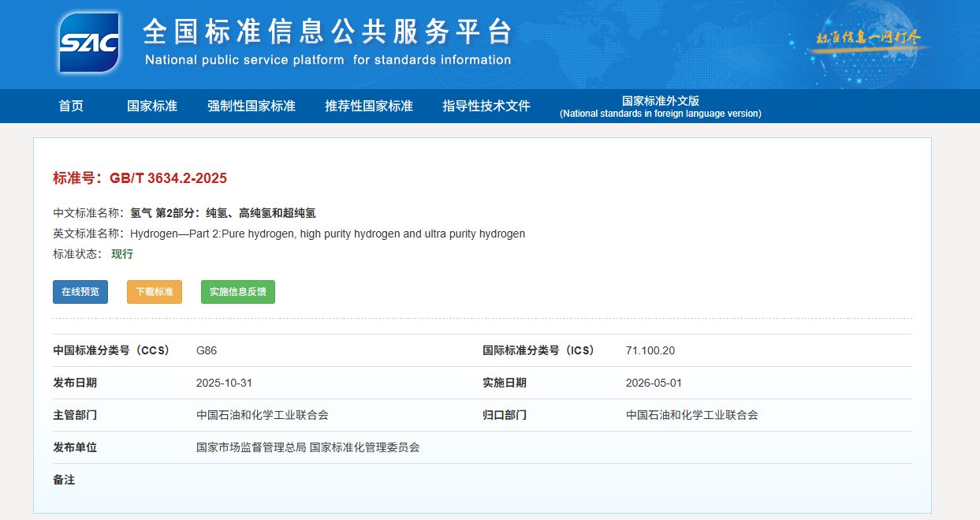Select standard number GB/T 3634.2-2025
The image size is (980, 520).
pyautogui.click(x=168, y=178)
